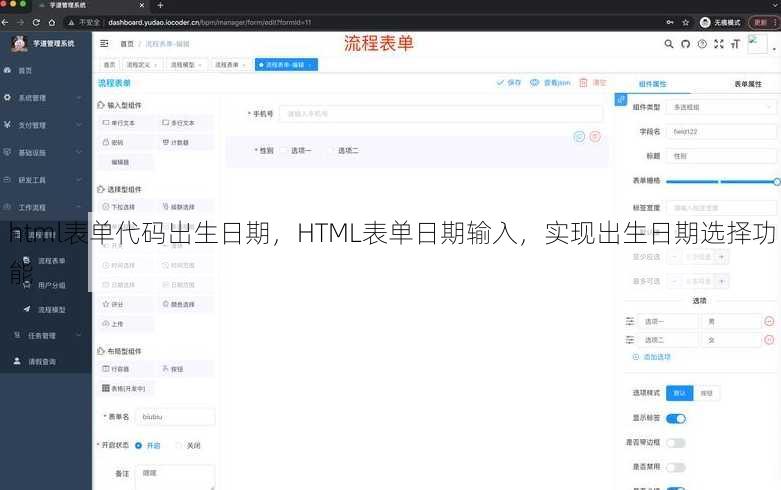This screenshot has height=490, width=781.
Task: Open 首页 in the sidebar
Action: click(x=46, y=71)
